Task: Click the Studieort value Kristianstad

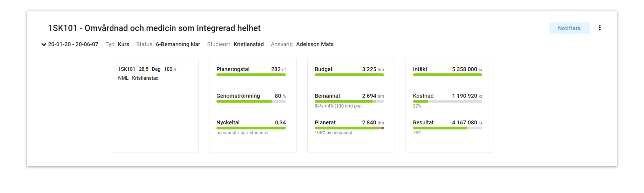Action: pyautogui.click(x=249, y=44)
